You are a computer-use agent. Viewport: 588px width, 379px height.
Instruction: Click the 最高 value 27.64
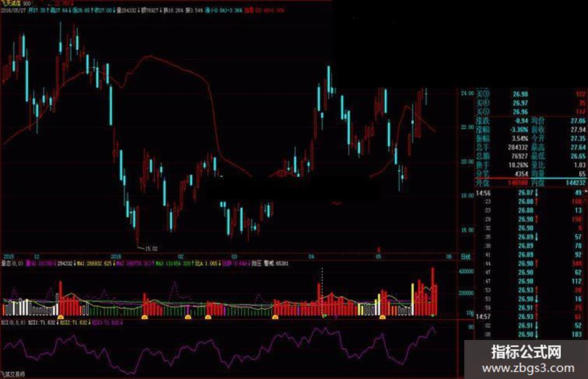coord(578,147)
